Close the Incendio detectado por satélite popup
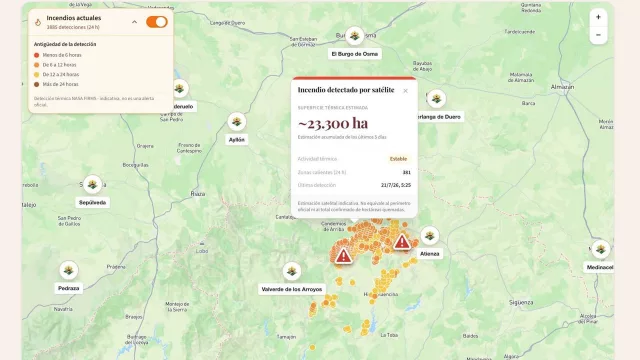The height and width of the screenshot is (360, 640). click(x=405, y=91)
